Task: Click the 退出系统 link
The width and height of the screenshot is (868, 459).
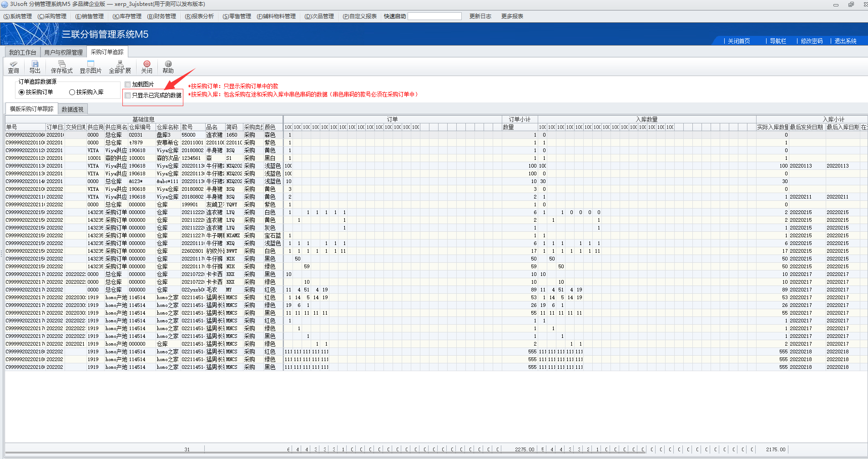Action: click(845, 41)
